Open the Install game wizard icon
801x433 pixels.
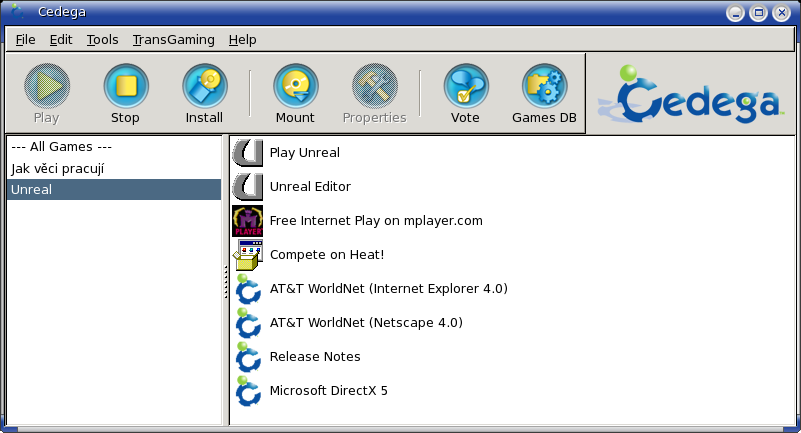204,86
